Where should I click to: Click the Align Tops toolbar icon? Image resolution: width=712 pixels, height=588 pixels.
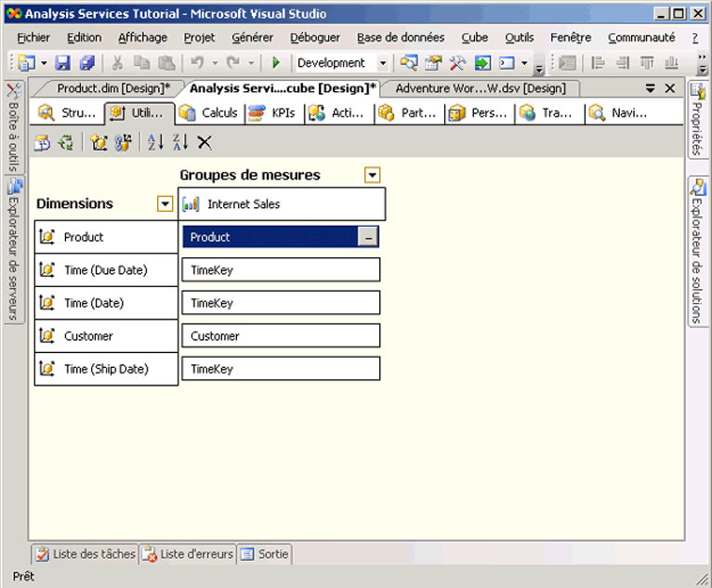click(647, 62)
